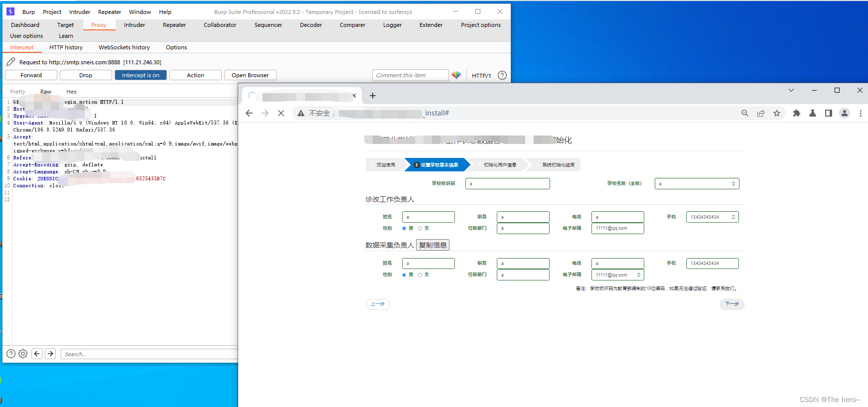Toggle the Intercept is on button
The height and width of the screenshot is (407, 868).
pyautogui.click(x=141, y=75)
